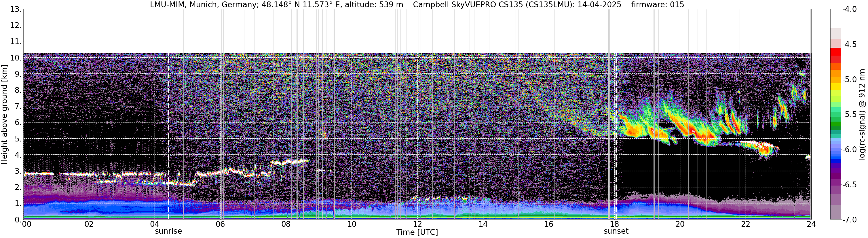
Task: Click the y-axis tick label '6.'
Action: click(18, 123)
